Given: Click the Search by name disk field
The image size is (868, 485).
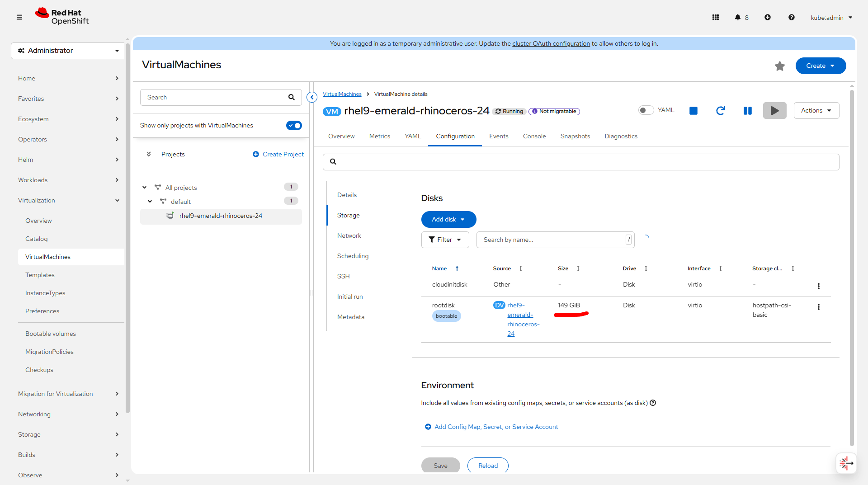Looking at the screenshot, I should coord(552,240).
